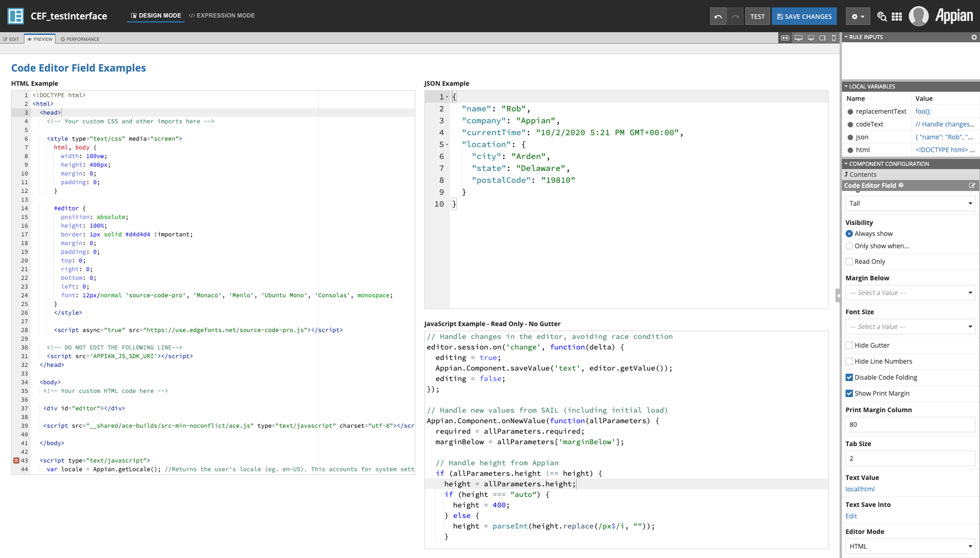Click the edit-as-expression icon for Code Editor Field
Viewport: 980px width, 558px height.
(972, 186)
